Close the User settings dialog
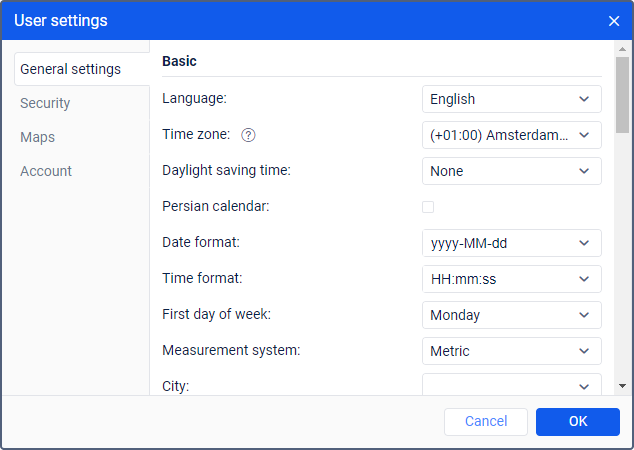Viewport: 634px width, 450px height. (x=614, y=20)
